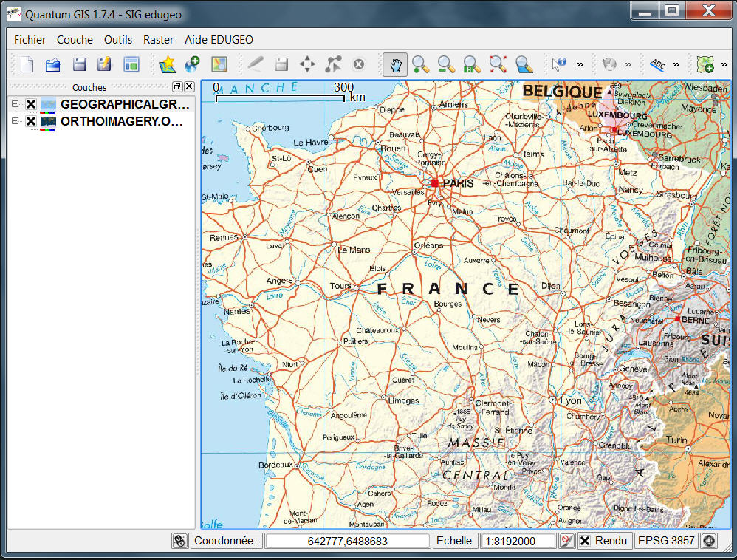The height and width of the screenshot is (560, 737).
Task: Select the Pan Map hand tool
Action: [x=395, y=64]
